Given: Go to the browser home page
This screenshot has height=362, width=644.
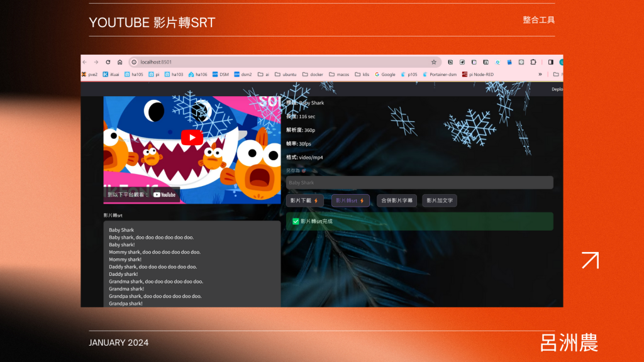Looking at the screenshot, I should click(x=120, y=62).
